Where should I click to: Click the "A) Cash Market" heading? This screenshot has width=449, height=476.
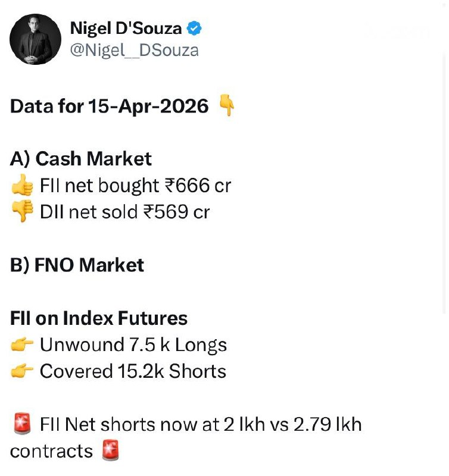pyautogui.click(x=81, y=159)
